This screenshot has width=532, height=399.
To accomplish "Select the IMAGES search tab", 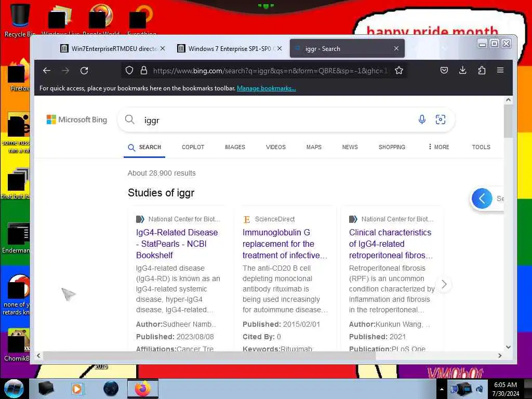I will coord(235,147).
